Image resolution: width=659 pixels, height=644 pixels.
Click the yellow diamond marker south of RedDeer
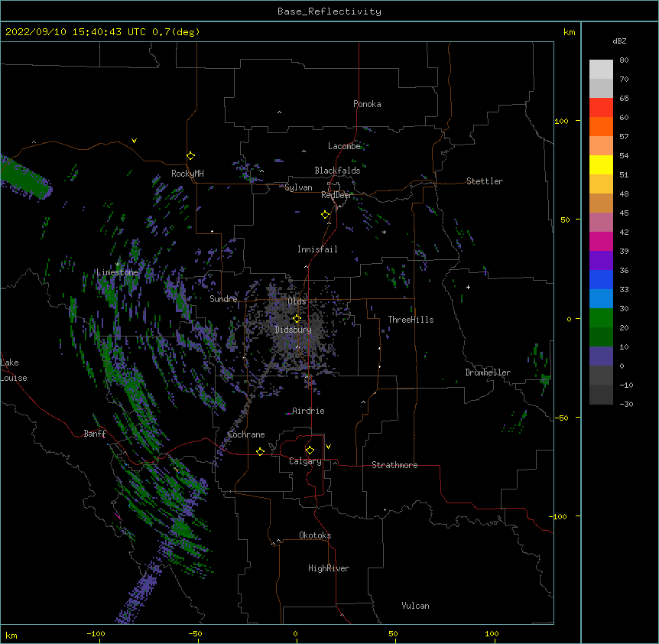(326, 215)
